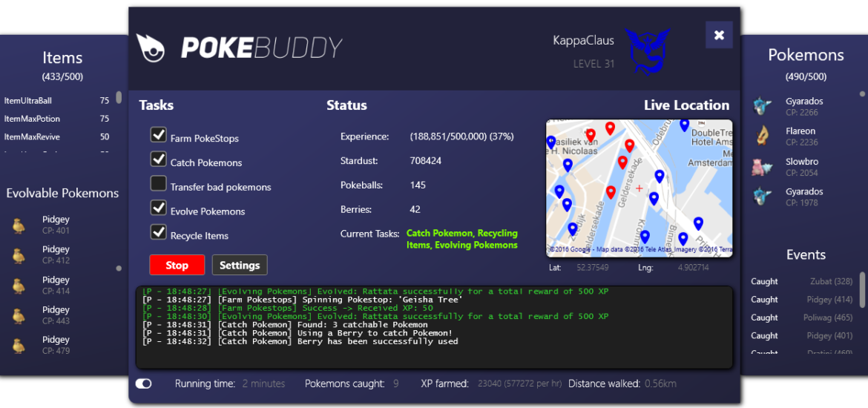Click the PokeBuddy pokeball logo icon
Image resolution: width=868 pixels, height=408 pixels.
tap(150, 49)
